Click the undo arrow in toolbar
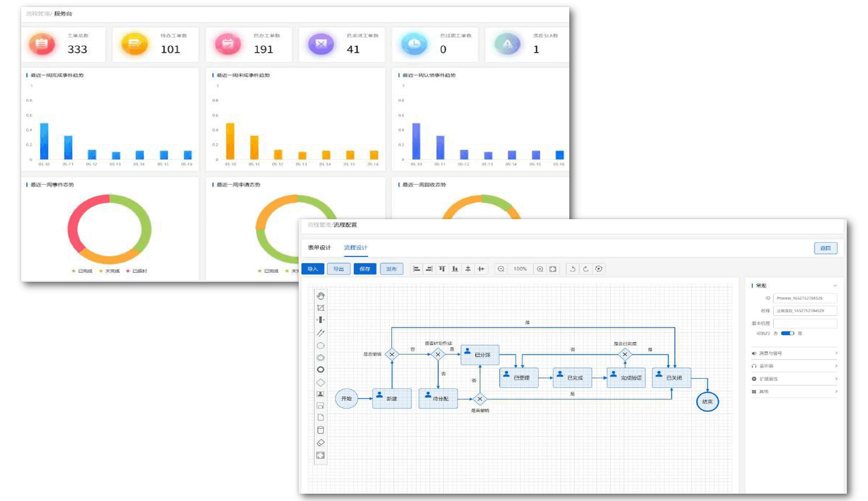 tap(572, 269)
